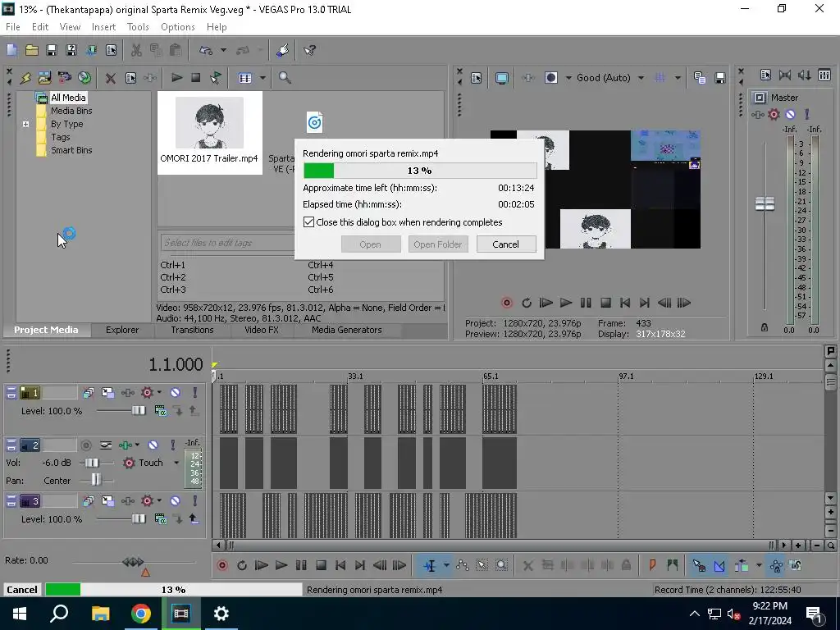Toggle Mute on Track 3

(176, 501)
